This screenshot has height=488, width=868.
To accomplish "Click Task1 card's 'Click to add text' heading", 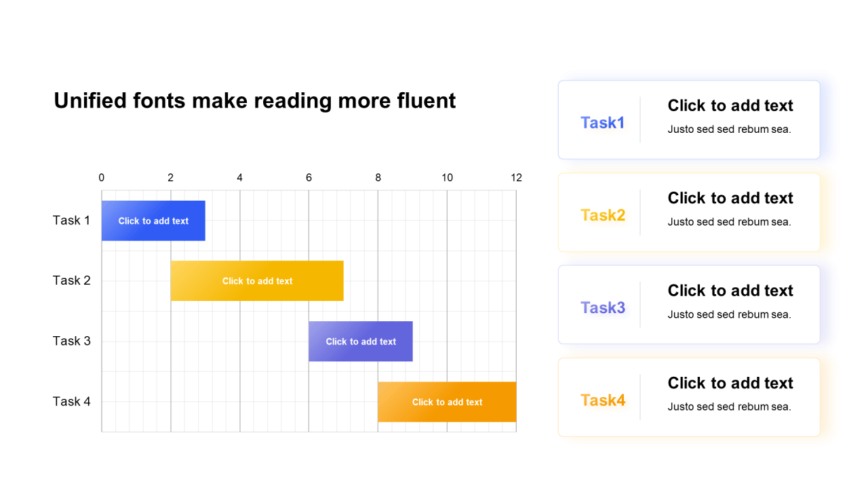I will (x=730, y=106).
